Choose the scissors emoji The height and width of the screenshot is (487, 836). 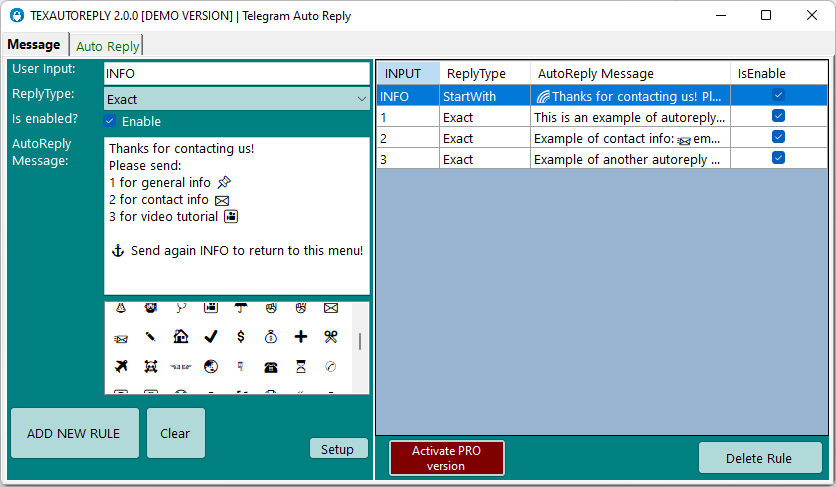[330, 337]
